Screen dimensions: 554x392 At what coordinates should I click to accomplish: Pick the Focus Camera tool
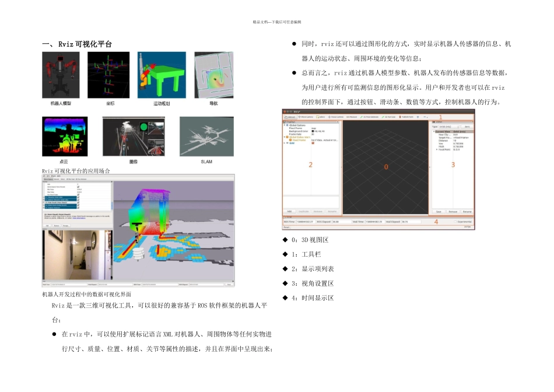[336, 117]
